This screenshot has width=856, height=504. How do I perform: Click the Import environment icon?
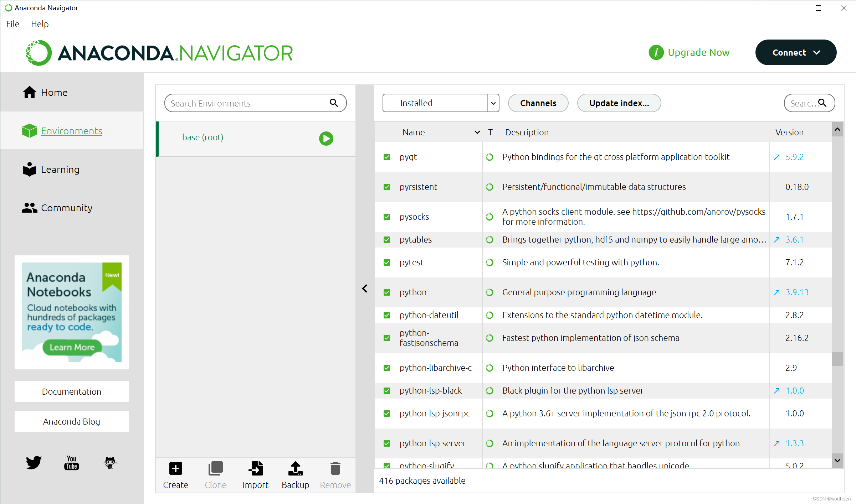(255, 469)
